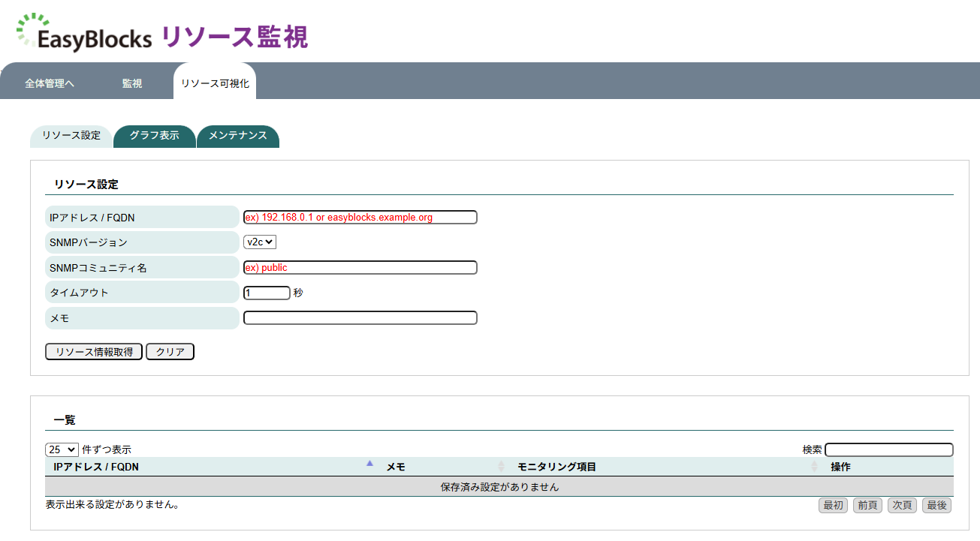980x541 pixels.
Task: Sort list by IPアドレス / FQDN column
Action: [96, 467]
